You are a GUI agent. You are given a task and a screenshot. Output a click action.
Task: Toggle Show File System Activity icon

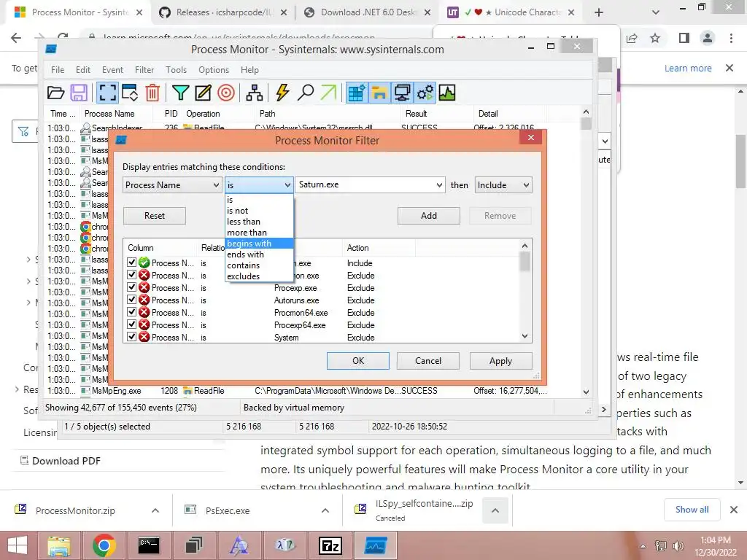click(x=379, y=93)
